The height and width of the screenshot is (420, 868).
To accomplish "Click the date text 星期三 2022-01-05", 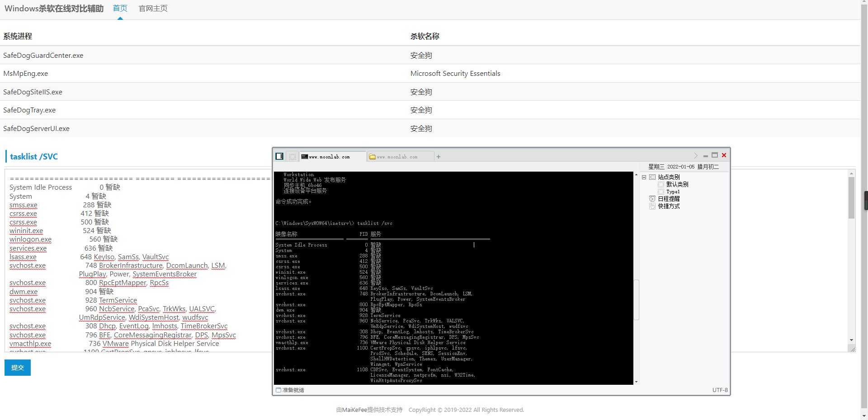I will point(671,167).
